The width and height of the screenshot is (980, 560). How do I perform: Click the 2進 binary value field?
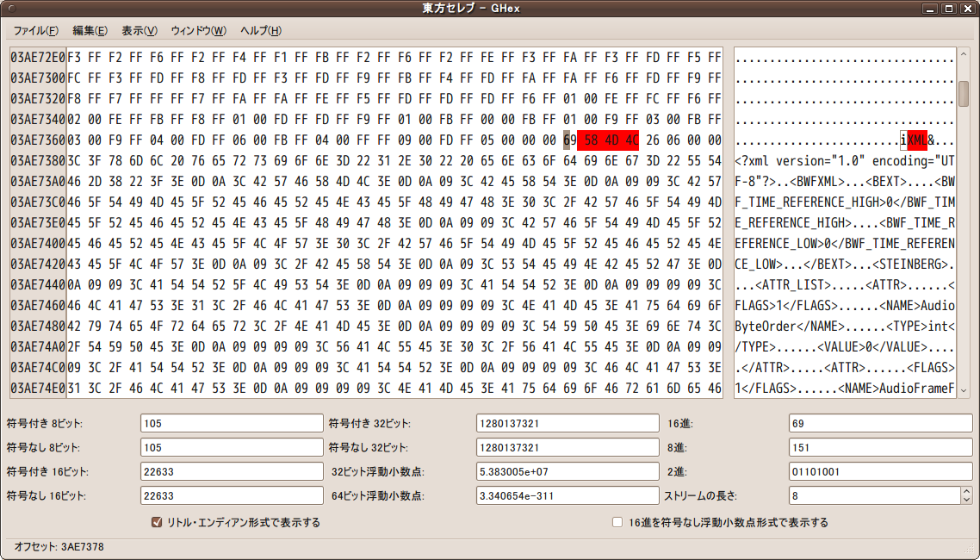tap(878, 471)
